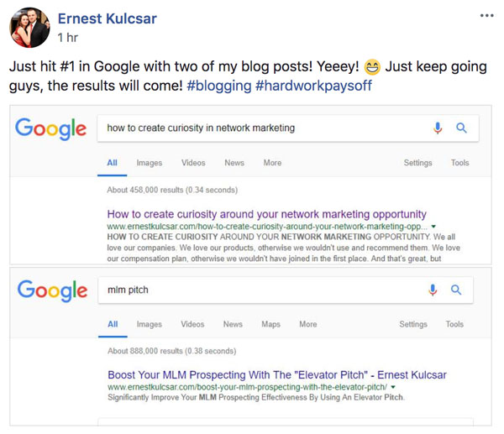Select the Videos tab under the mlm pitch search
Image resolution: width=504 pixels, height=434 pixels.
pos(192,324)
